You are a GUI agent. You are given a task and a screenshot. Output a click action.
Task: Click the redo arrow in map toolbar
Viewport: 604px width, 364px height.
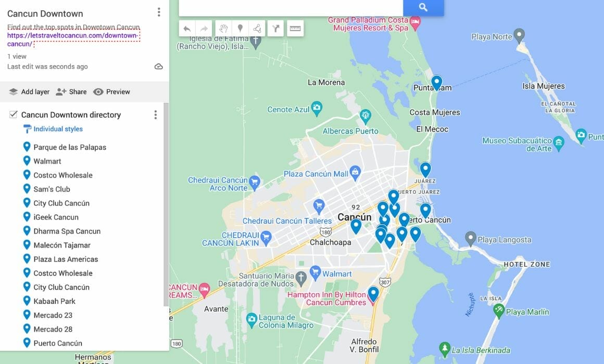(204, 29)
